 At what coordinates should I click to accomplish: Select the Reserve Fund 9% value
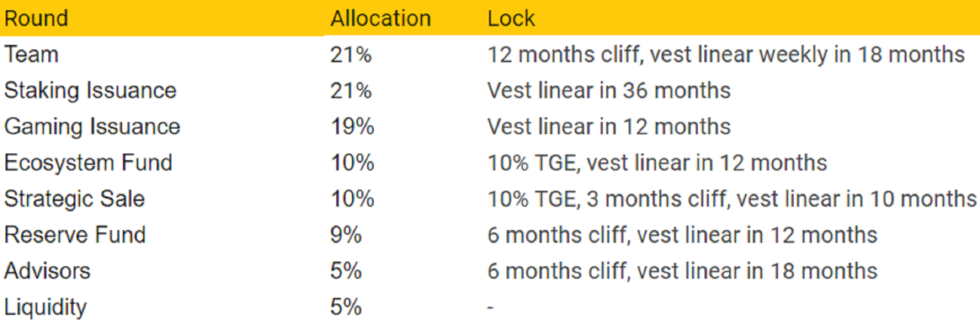345,235
